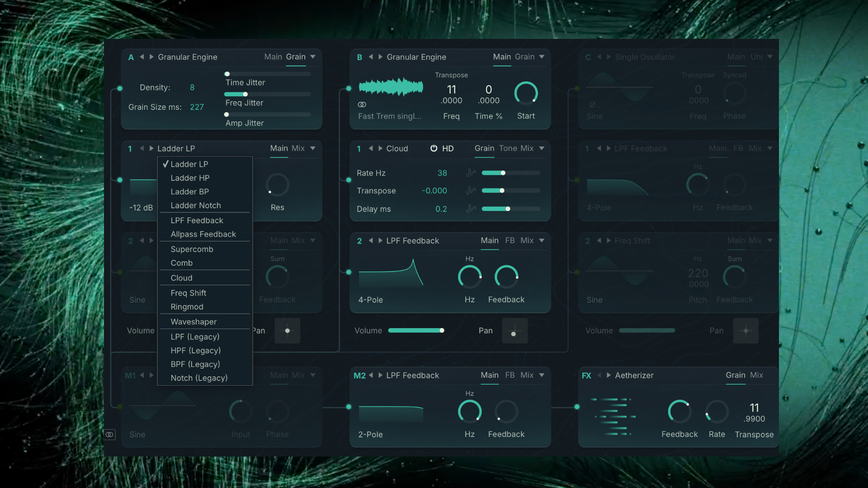Switch to the Tone tab in Cloud
The height and width of the screenshot is (488, 868).
[508, 148]
